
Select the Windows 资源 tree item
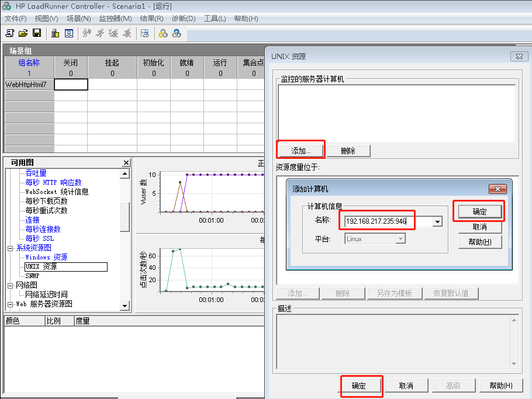(x=46, y=258)
